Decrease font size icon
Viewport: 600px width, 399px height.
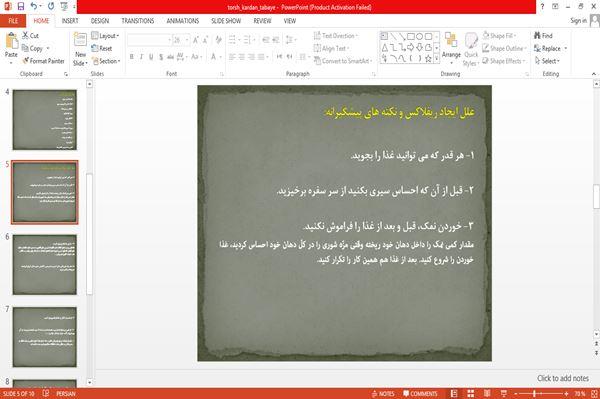click(x=205, y=40)
